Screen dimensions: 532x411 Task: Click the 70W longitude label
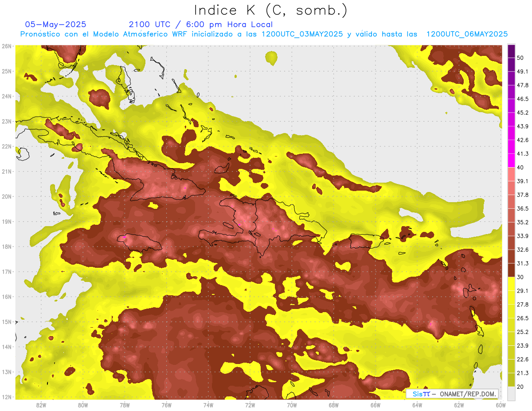(292, 405)
